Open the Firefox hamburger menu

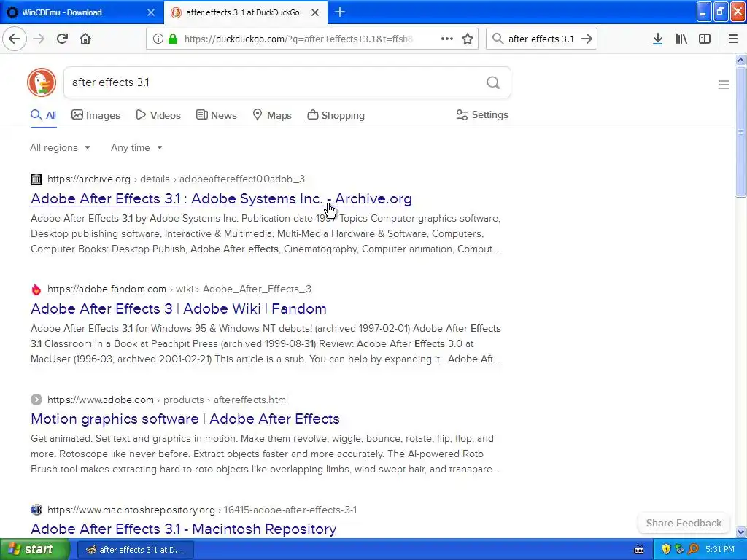click(x=732, y=39)
